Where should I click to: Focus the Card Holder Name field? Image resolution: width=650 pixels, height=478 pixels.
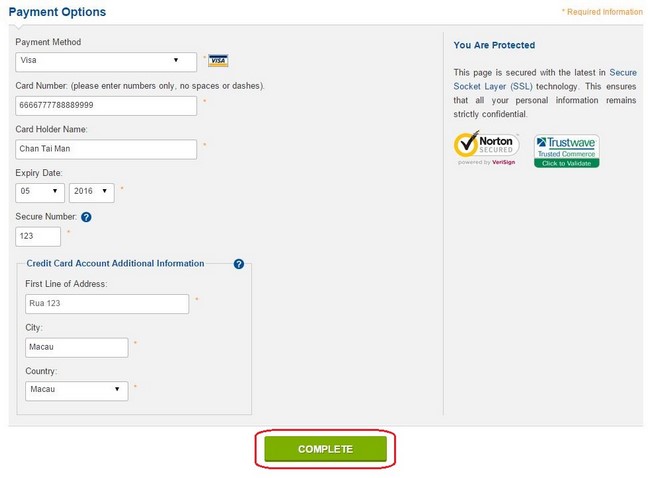pos(106,149)
